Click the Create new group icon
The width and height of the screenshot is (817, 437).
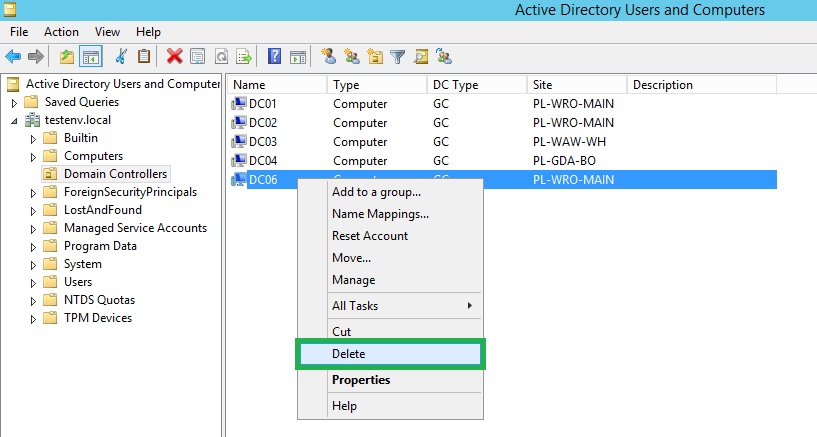352,56
